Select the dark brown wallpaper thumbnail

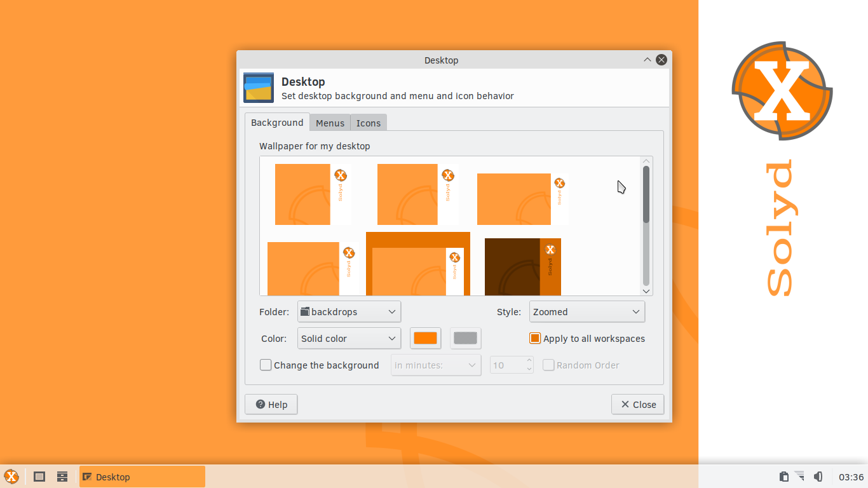(x=523, y=267)
